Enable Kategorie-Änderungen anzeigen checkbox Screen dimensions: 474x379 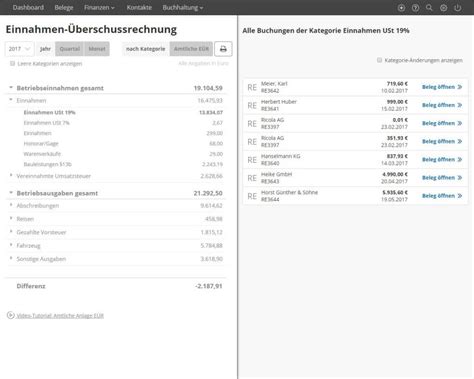379,60
